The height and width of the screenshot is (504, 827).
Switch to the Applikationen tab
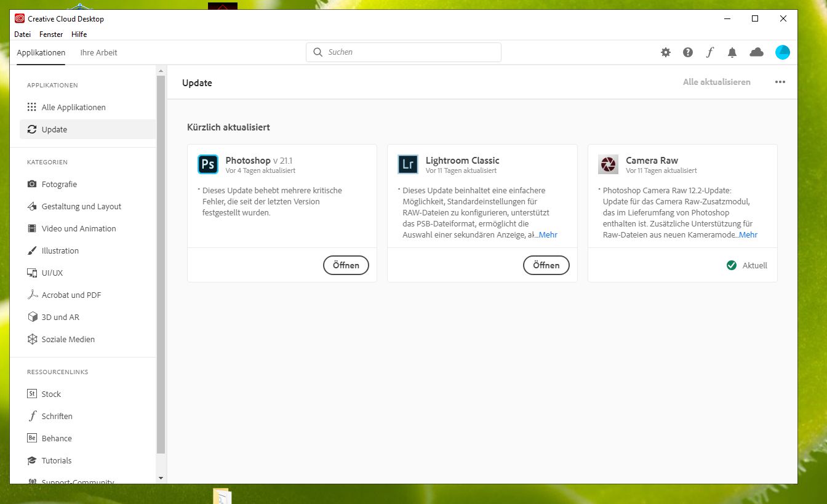tap(41, 53)
